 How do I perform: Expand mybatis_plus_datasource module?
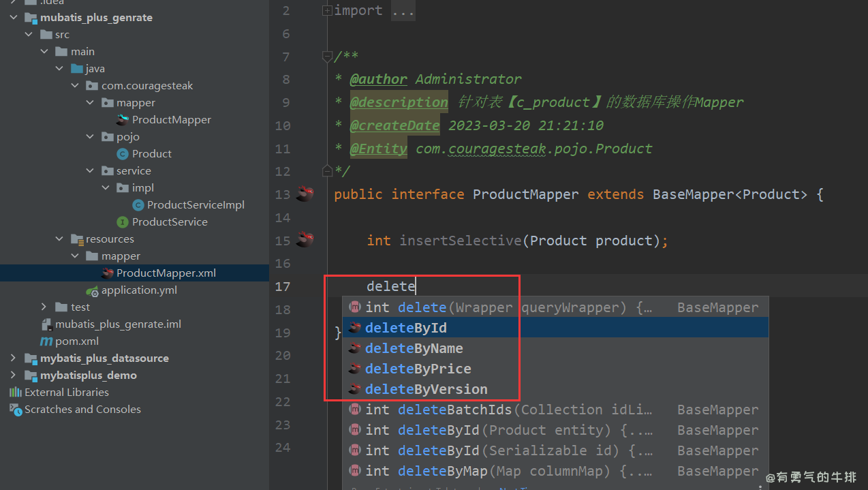(14, 358)
